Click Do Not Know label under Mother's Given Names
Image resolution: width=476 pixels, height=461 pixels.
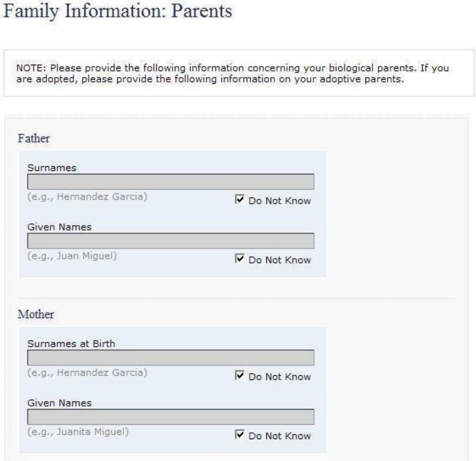coord(280,436)
